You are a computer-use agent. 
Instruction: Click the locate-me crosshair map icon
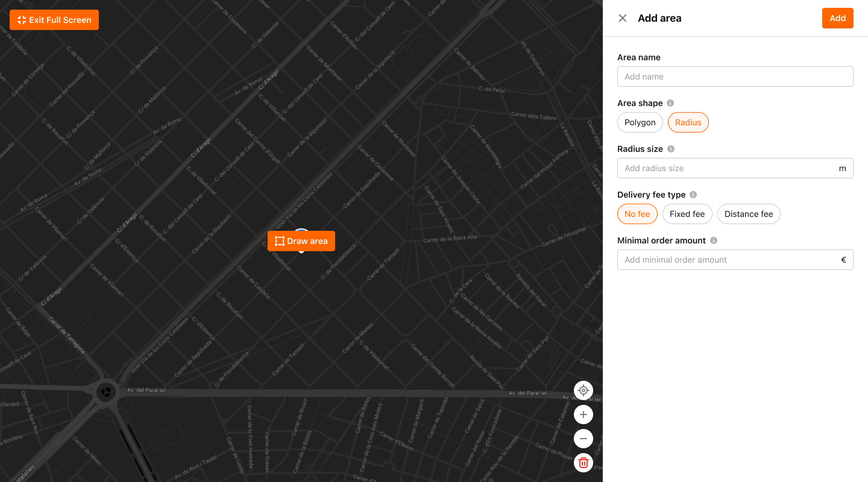pyautogui.click(x=583, y=390)
